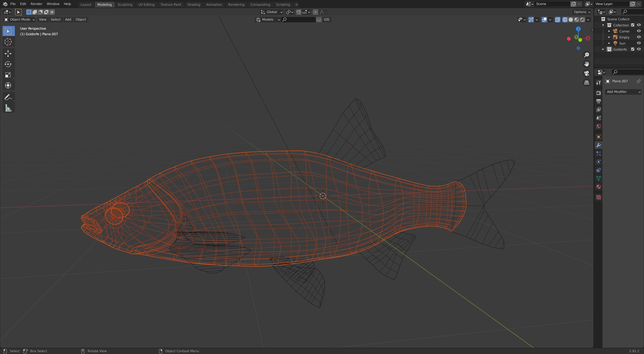Toggle the snapping magnet button

pos(298,12)
